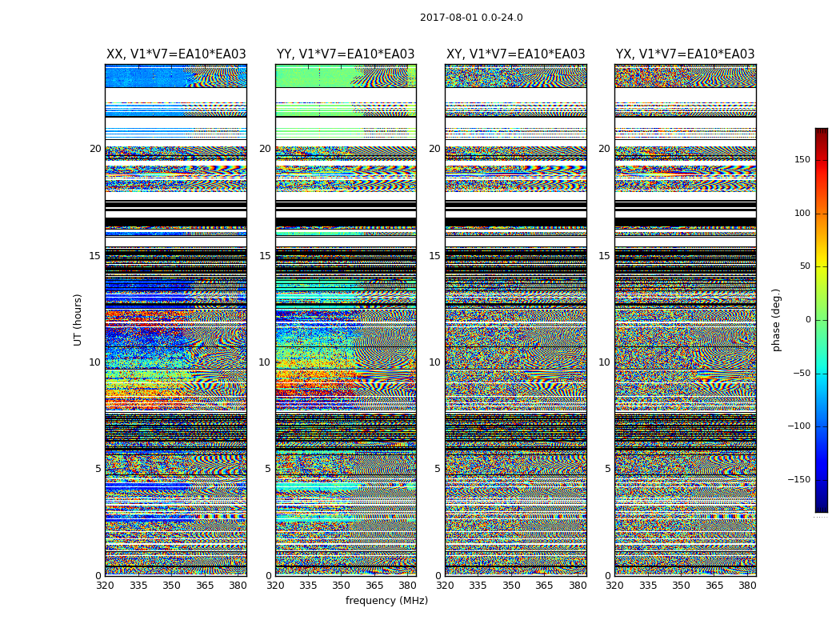Click the −50 tick label on colorbar

802,373
